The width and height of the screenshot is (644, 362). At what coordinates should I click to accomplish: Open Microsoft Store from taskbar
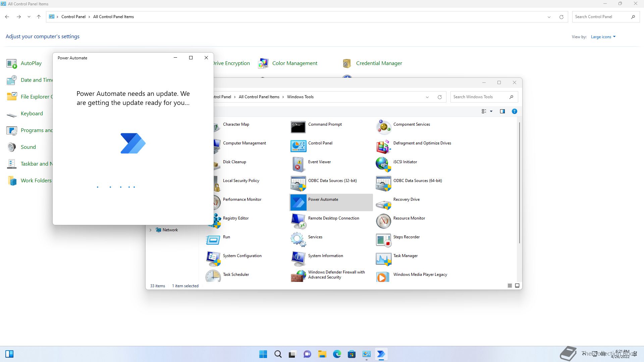352,354
